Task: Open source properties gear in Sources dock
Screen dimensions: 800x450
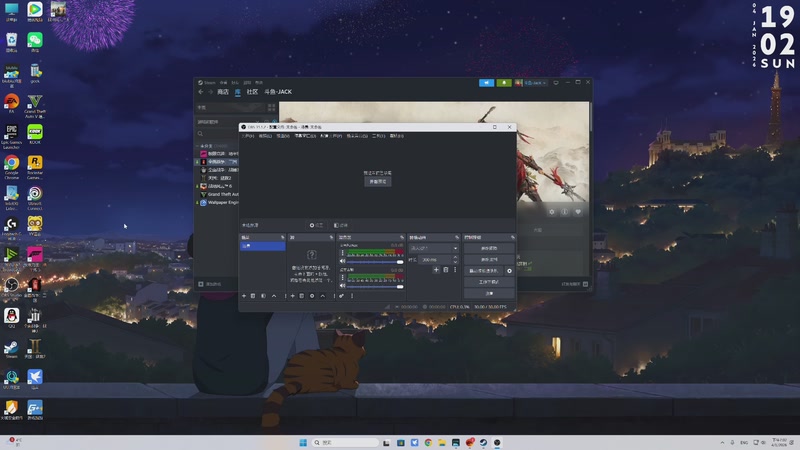Action: [312, 296]
